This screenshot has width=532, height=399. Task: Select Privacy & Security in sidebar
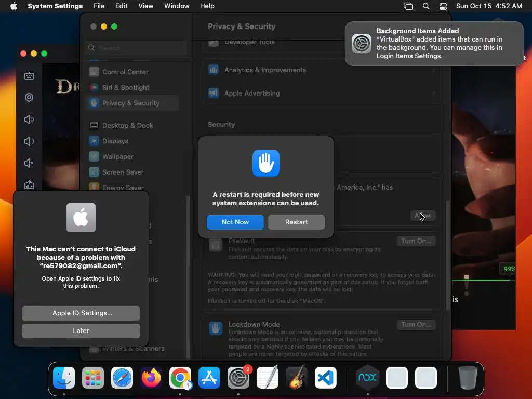132,103
